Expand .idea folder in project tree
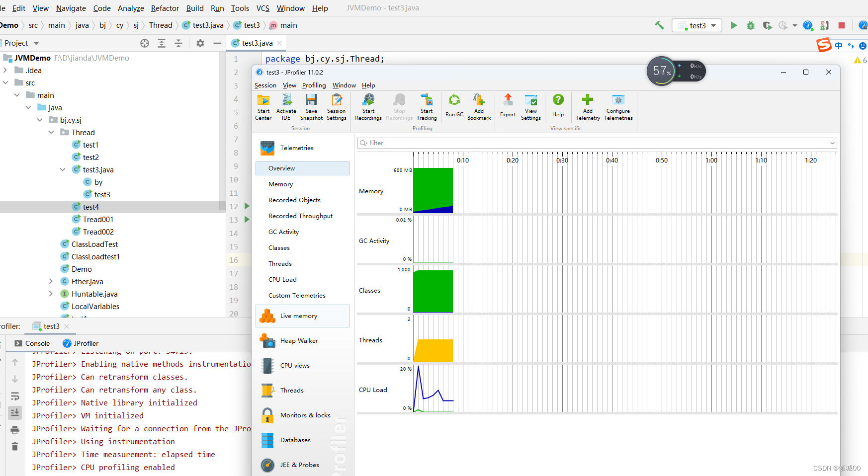Viewport: 868px width, 476px height. tap(5, 71)
